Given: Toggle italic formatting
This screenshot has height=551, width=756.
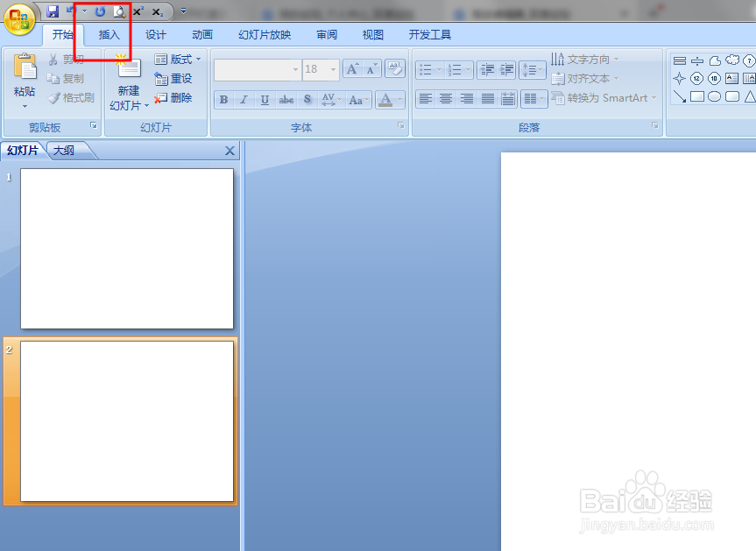Looking at the screenshot, I should pyautogui.click(x=244, y=100).
